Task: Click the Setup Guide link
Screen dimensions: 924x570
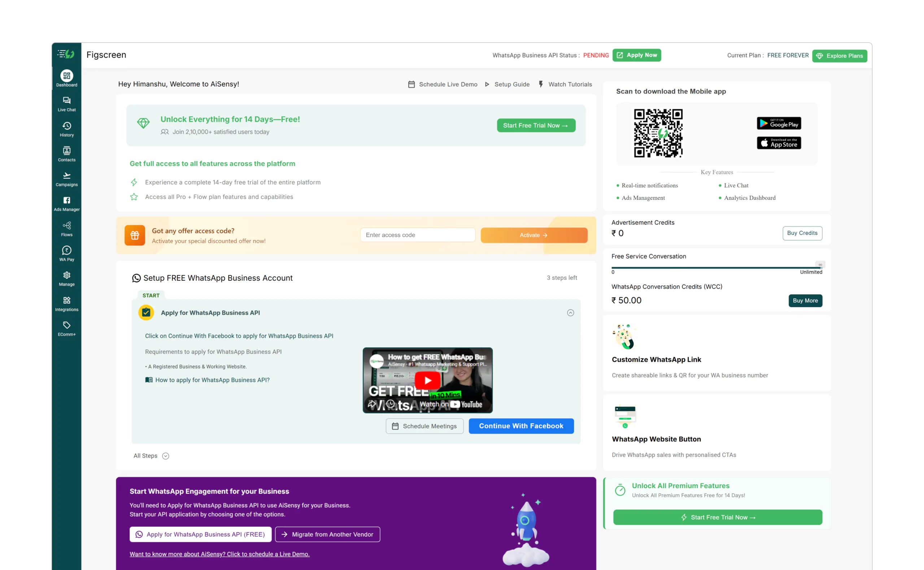Action: (x=511, y=84)
